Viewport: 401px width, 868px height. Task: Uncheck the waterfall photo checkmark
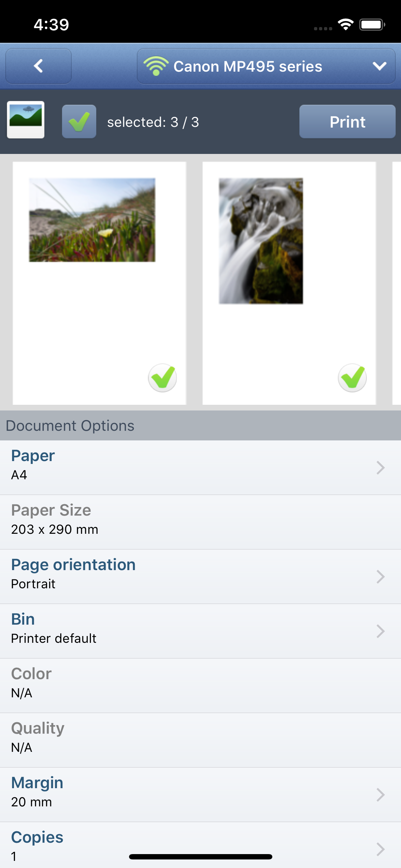[352, 378]
